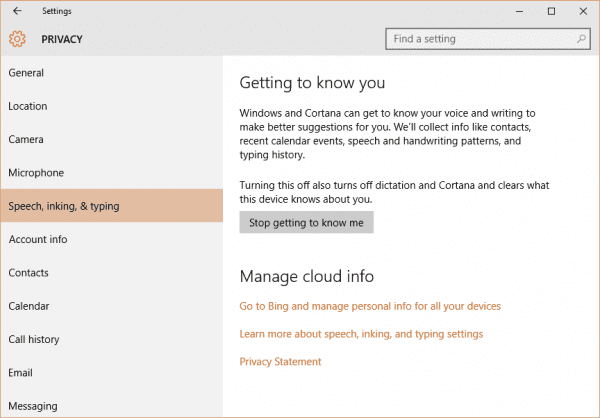Minimize the Settings window
The height and width of the screenshot is (418, 600).
pyautogui.click(x=519, y=11)
